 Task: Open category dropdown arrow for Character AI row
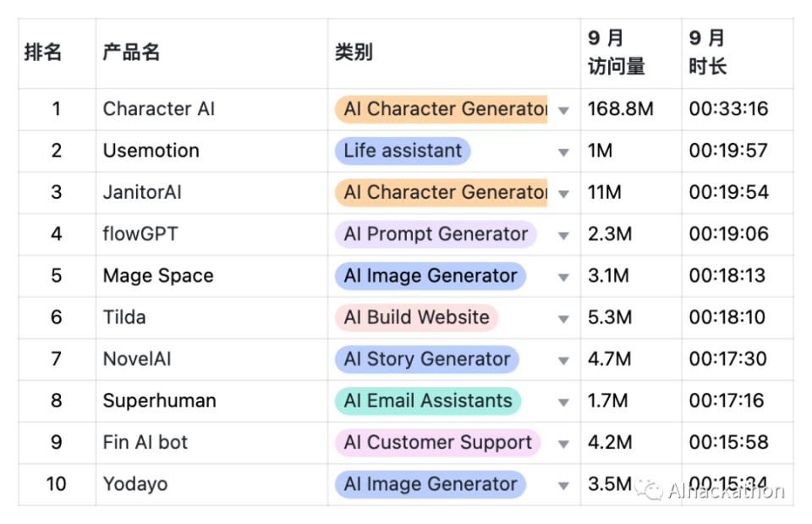coord(563,111)
